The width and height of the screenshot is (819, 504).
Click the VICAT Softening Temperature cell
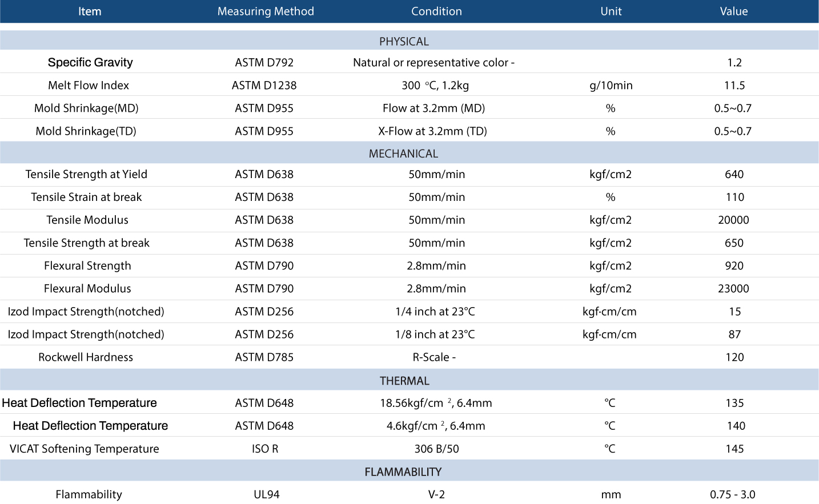(x=84, y=449)
